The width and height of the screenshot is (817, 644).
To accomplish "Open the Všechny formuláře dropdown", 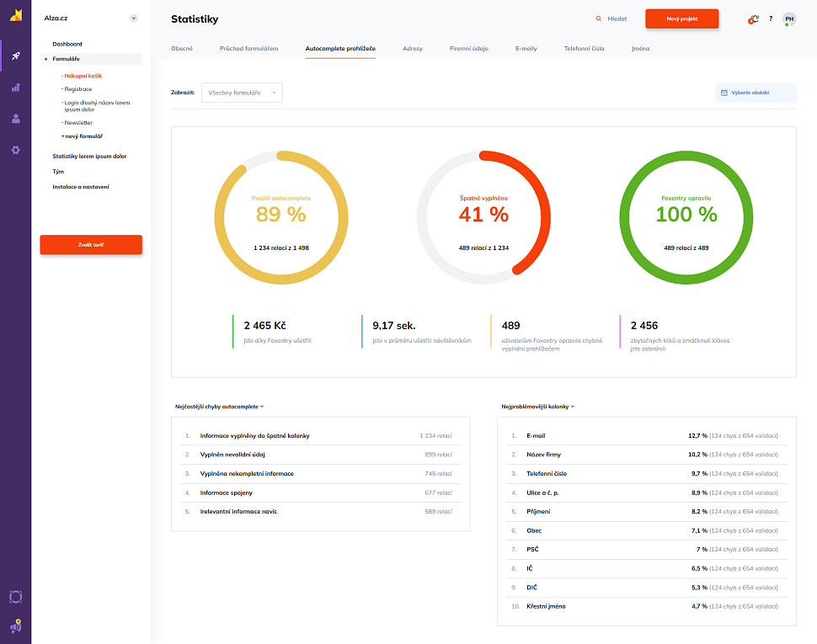I will tap(242, 93).
